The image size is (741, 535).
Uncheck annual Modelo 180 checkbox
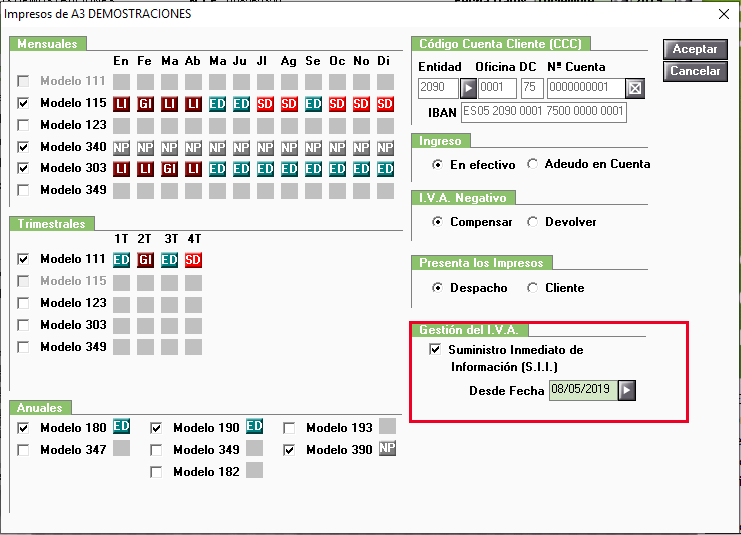click(23, 428)
